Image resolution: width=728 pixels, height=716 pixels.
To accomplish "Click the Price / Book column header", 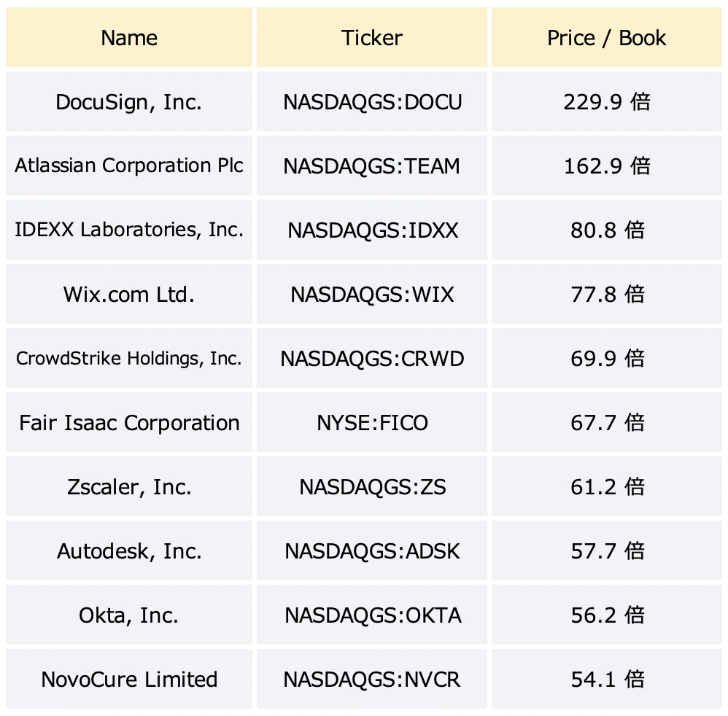I will coord(606,38).
